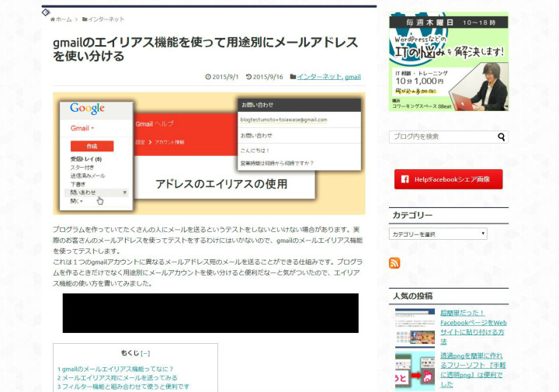Open the カテゴリーを選択 dropdown
559x392 pixels.
(438, 234)
